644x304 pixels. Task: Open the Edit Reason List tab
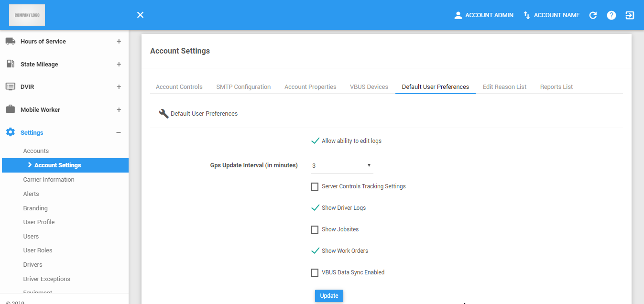[x=504, y=87]
